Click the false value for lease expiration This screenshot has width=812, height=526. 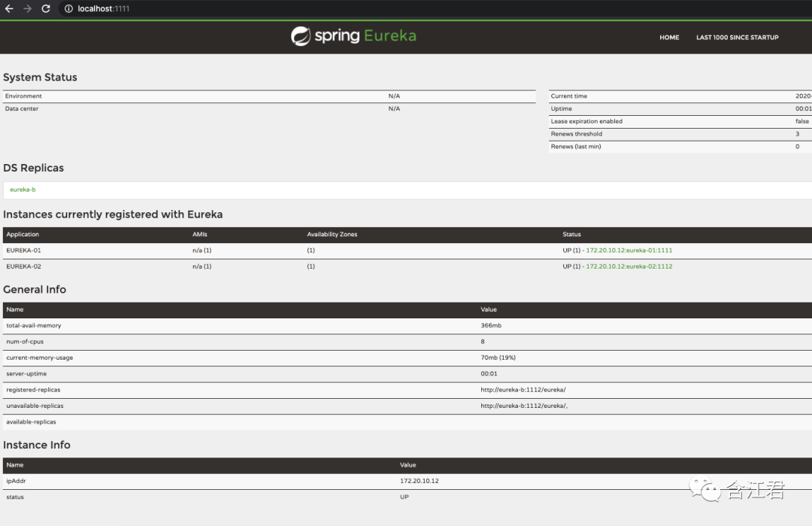pos(801,121)
